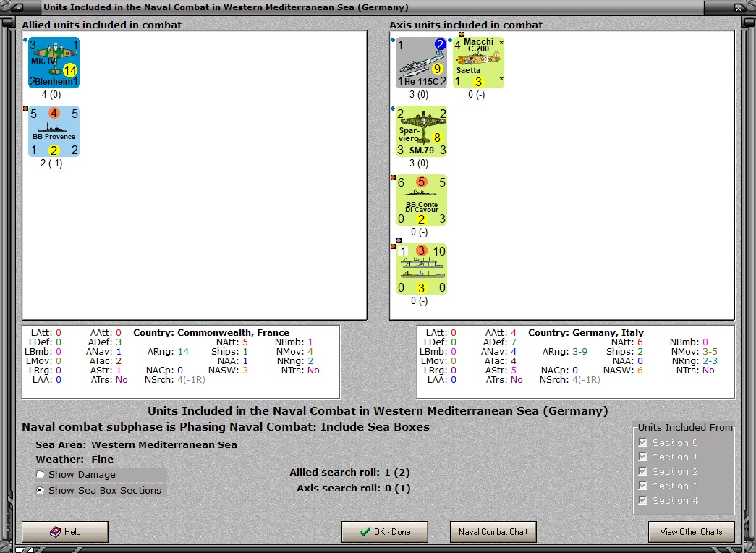The width and height of the screenshot is (756, 553).
Task: Select the Blenheim Mk. IV aircraft unit
Action: point(54,63)
